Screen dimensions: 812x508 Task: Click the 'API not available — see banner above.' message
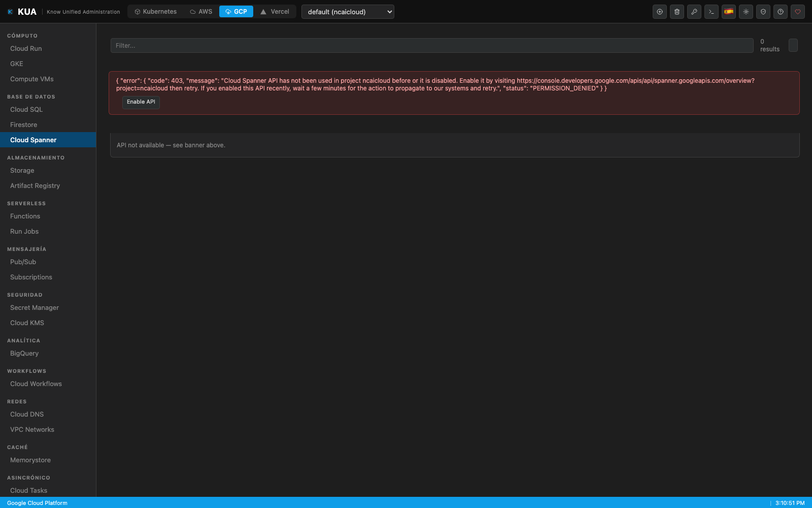coord(171,145)
